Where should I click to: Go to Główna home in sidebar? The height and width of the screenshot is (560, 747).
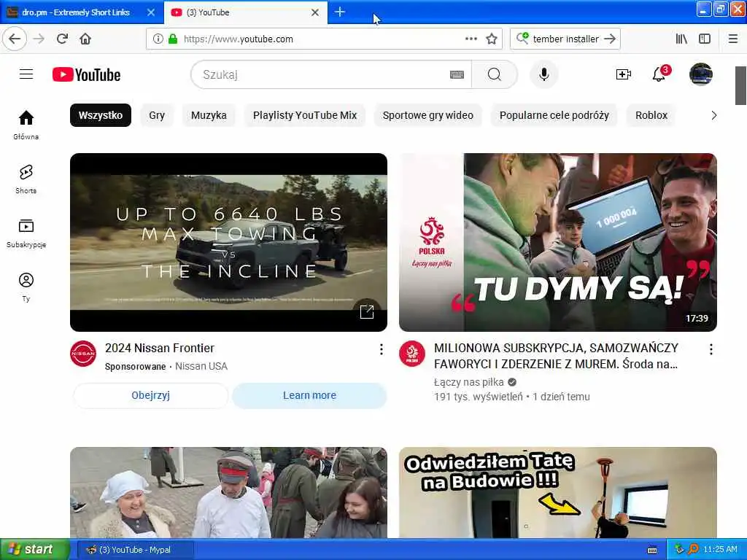pos(26,125)
